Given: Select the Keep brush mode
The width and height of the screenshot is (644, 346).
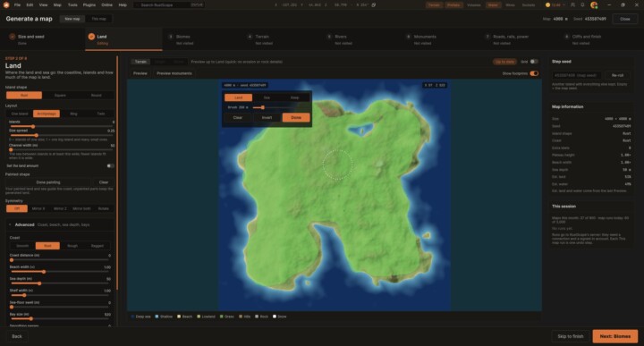Looking at the screenshot, I should (294, 97).
